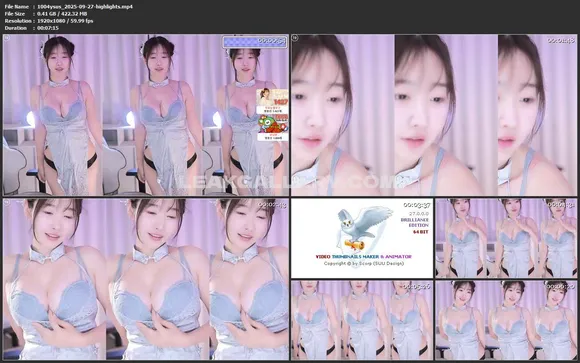Viewport: 580px width, 363px height.
Task: Click the 64 BIT label
Action: 421,232
